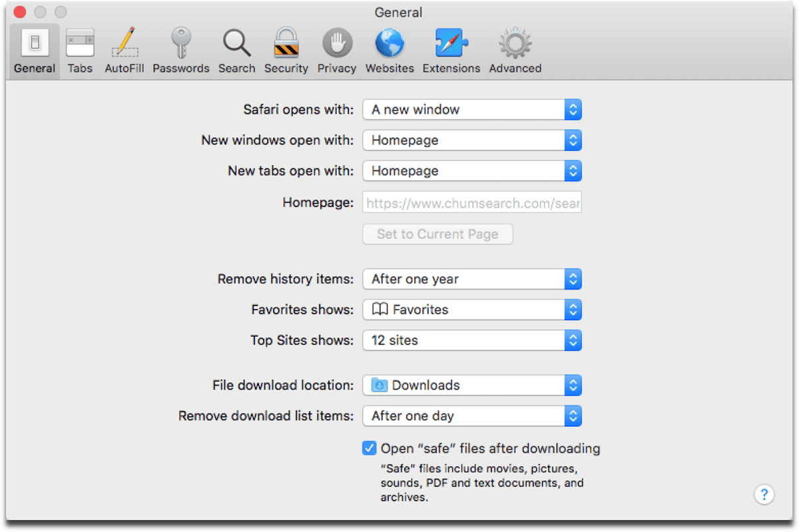Click into the Homepage URL field

point(471,203)
